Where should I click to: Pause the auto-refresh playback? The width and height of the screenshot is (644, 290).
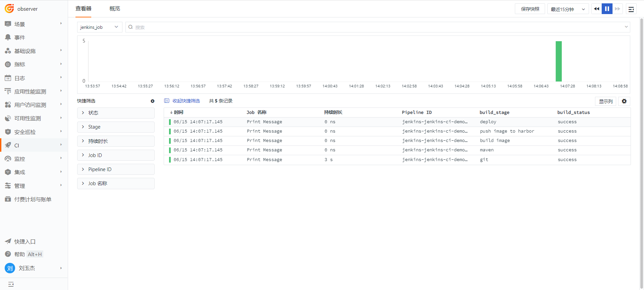pos(607,9)
